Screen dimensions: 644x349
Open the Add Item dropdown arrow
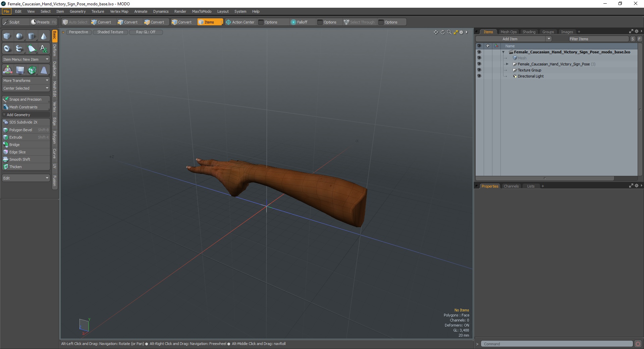click(549, 39)
